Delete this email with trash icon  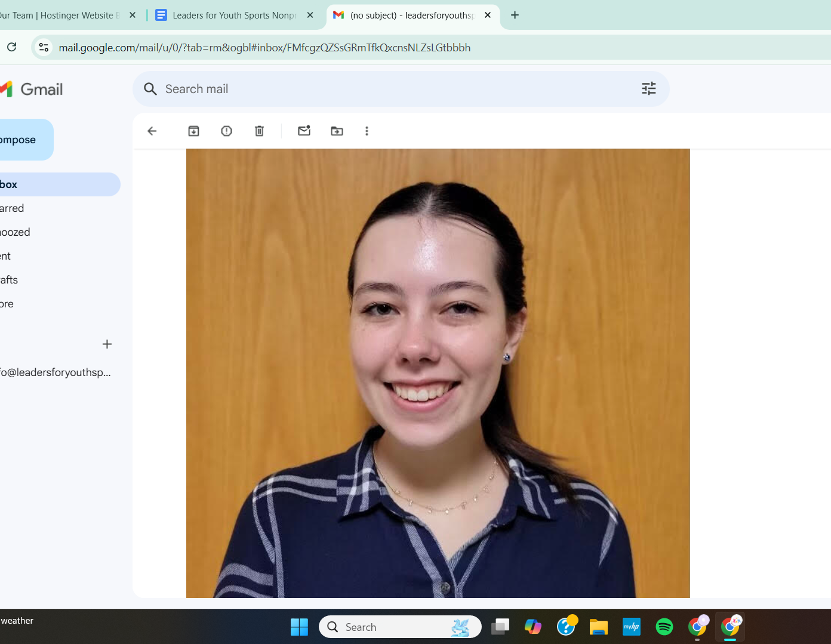click(x=260, y=131)
